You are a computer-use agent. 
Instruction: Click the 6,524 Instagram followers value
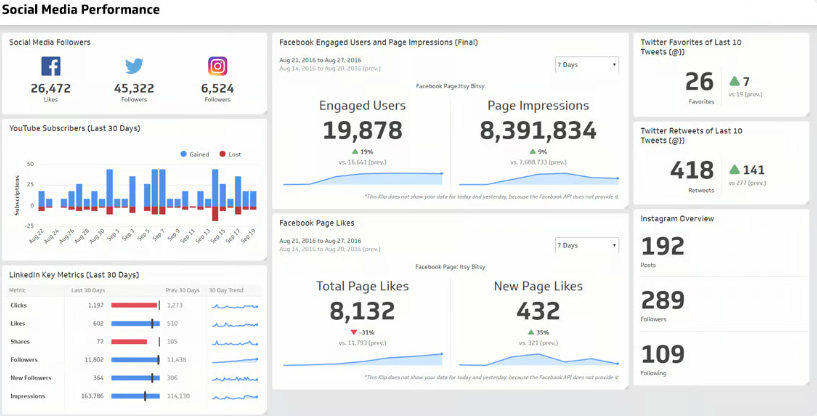point(217,89)
